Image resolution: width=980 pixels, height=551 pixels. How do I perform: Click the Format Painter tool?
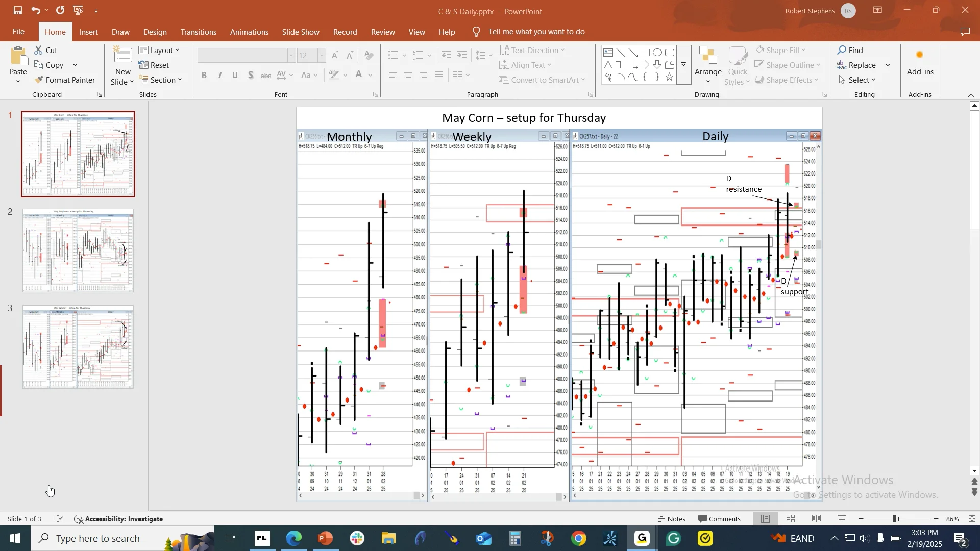pos(65,80)
